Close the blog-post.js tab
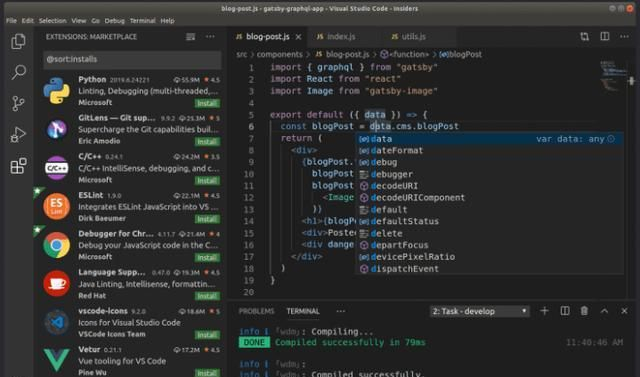This screenshot has height=377, width=640. coord(298,37)
